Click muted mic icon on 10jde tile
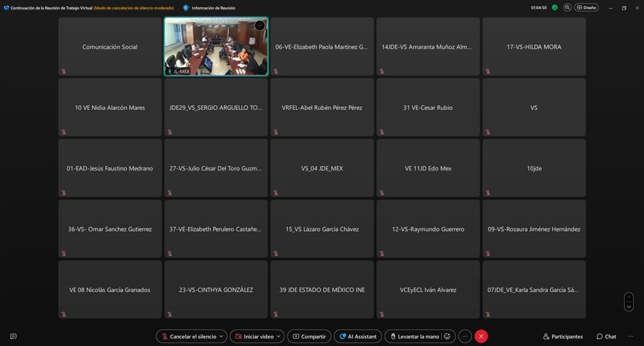644x346 pixels. click(x=488, y=193)
